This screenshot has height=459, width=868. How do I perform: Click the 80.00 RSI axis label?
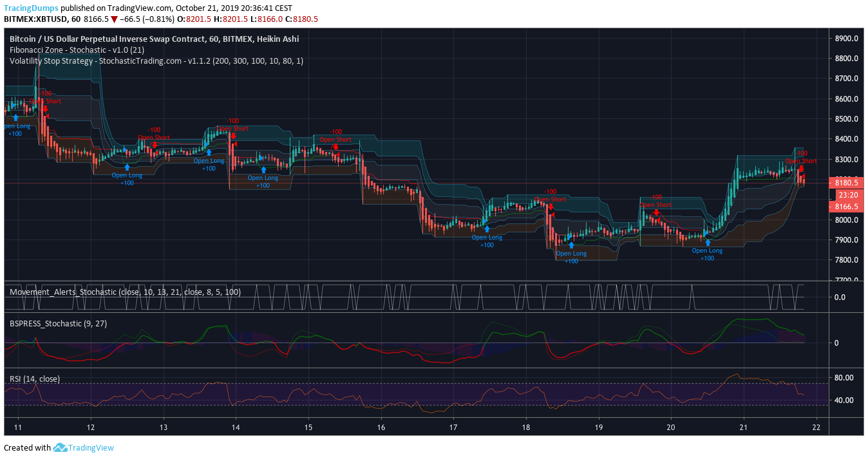tap(844, 377)
